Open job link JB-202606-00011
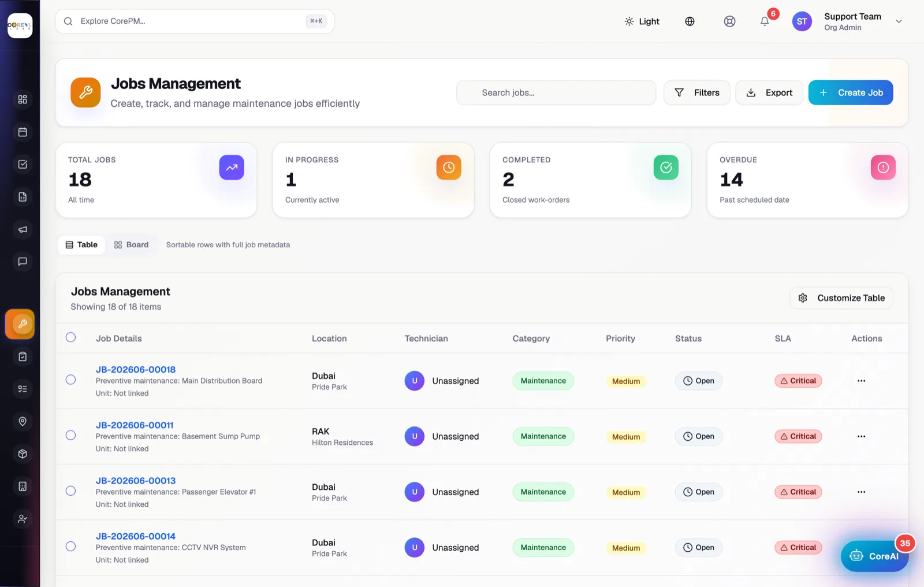The width and height of the screenshot is (924, 587). [x=135, y=425]
